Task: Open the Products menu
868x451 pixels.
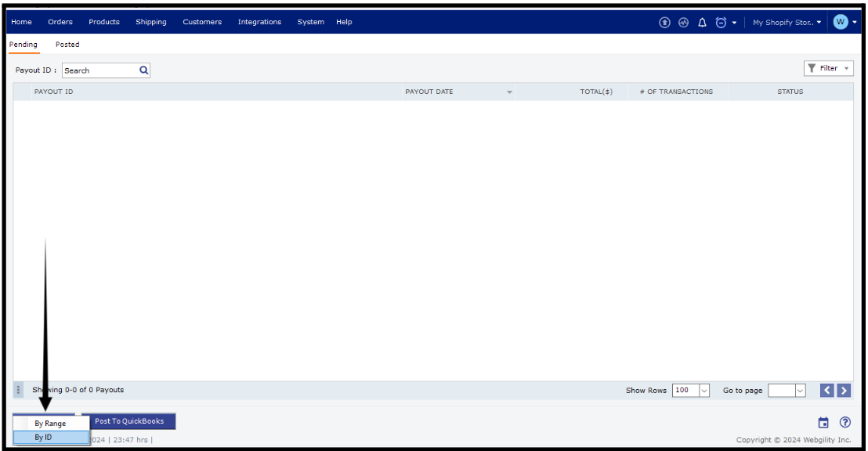Action: pos(104,22)
